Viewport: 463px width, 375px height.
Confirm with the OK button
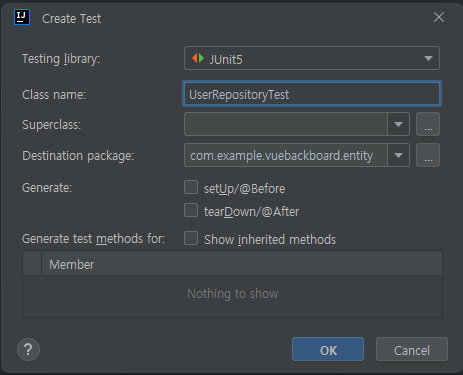click(328, 349)
